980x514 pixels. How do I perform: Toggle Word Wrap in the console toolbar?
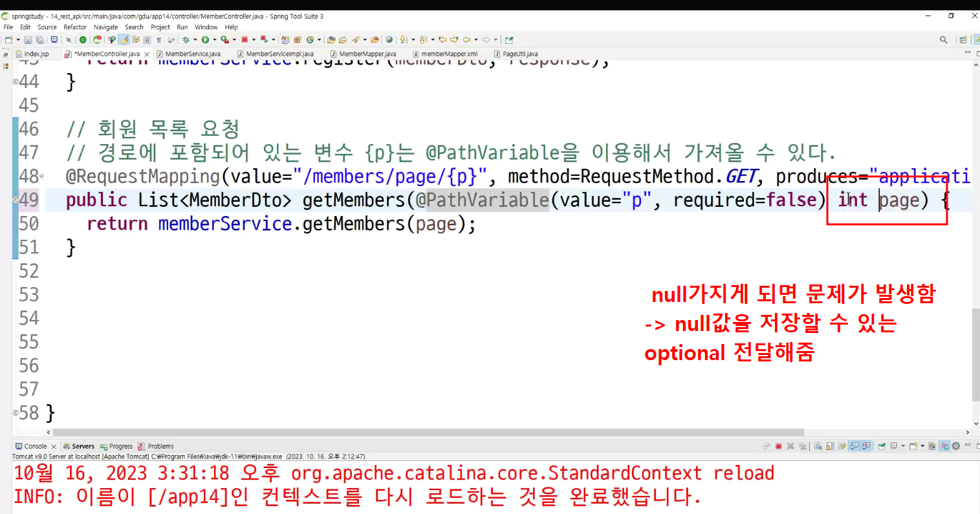coord(842,446)
